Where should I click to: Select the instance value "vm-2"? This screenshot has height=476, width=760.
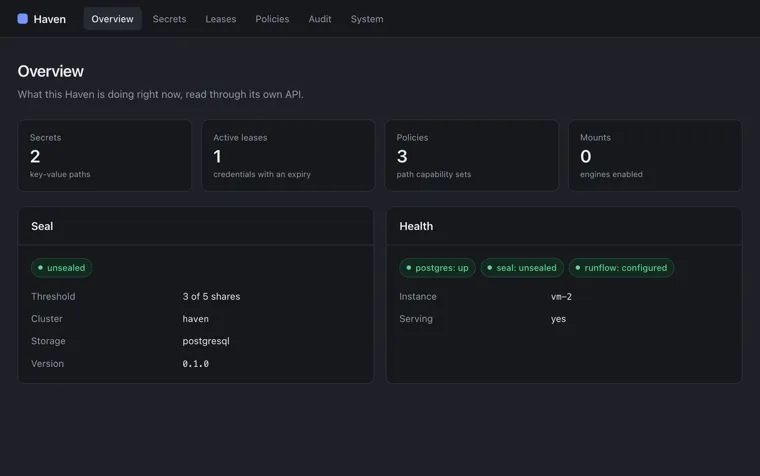pyautogui.click(x=561, y=297)
